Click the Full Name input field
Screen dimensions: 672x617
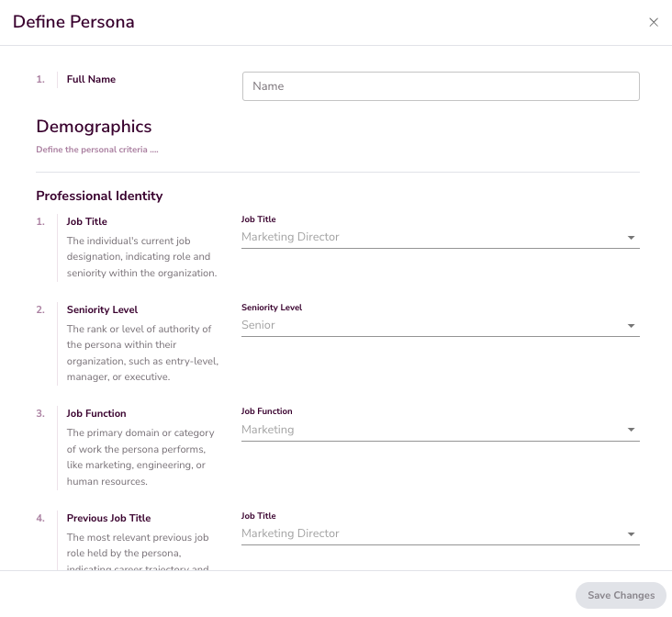[441, 86]
